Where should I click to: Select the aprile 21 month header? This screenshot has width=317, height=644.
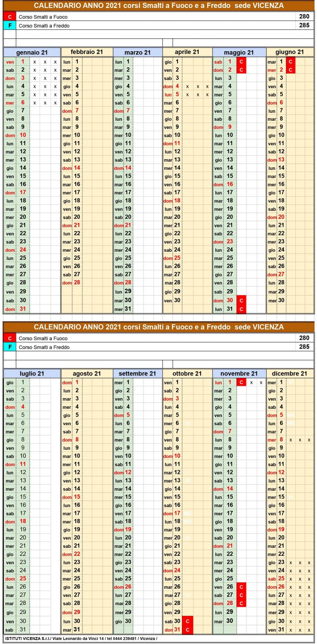pos(187,52)
